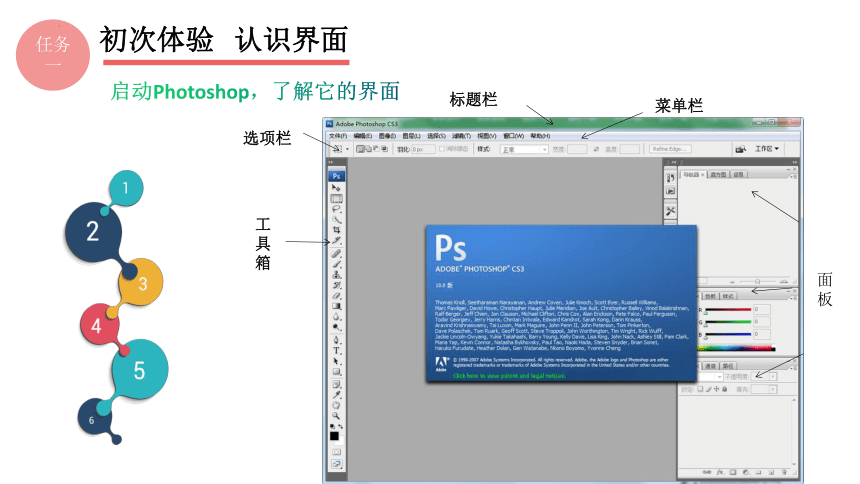The height and width of the screenshot is (484, 860).
Task: Select the Rectangular Marquee tool in the toolbox
Action: click(336, 199)
